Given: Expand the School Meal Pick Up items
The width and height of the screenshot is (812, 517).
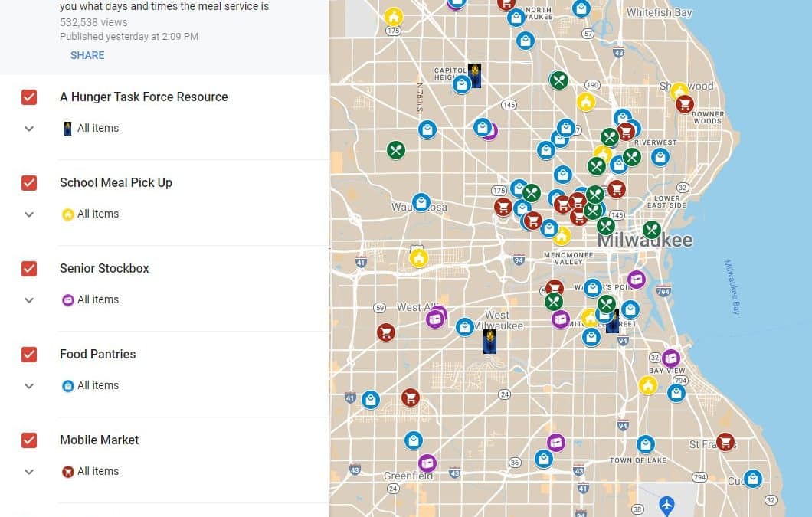Looking at the screenshot, I should [x=29, y=214].
